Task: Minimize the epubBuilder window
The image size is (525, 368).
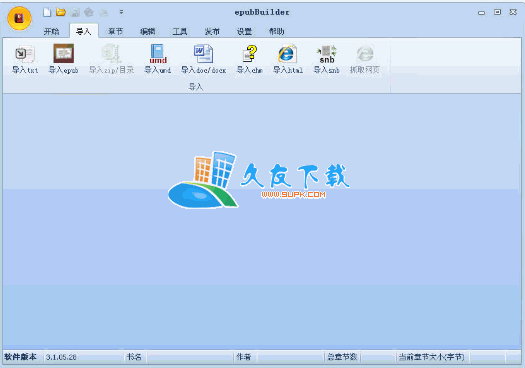Action: coord(481,13)
